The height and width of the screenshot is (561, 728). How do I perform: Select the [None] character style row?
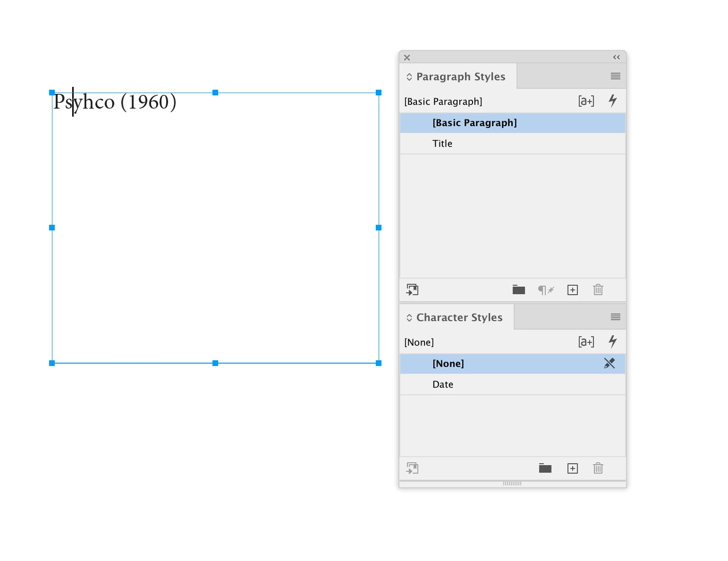(x=513, y=364)
